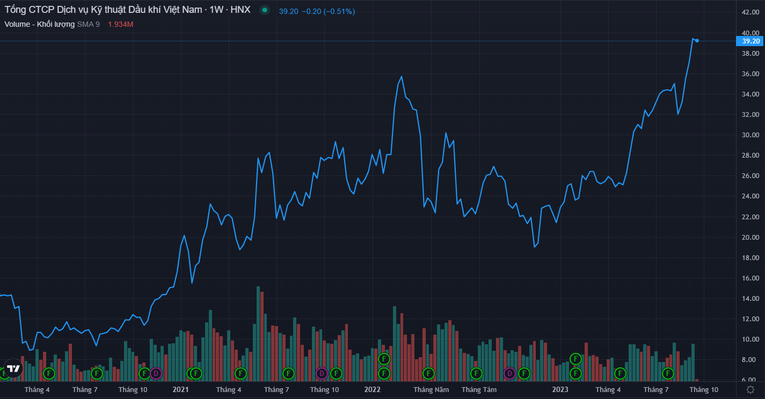
Task: Click the TradingView logo badge
Action: (x=13, y=368)
